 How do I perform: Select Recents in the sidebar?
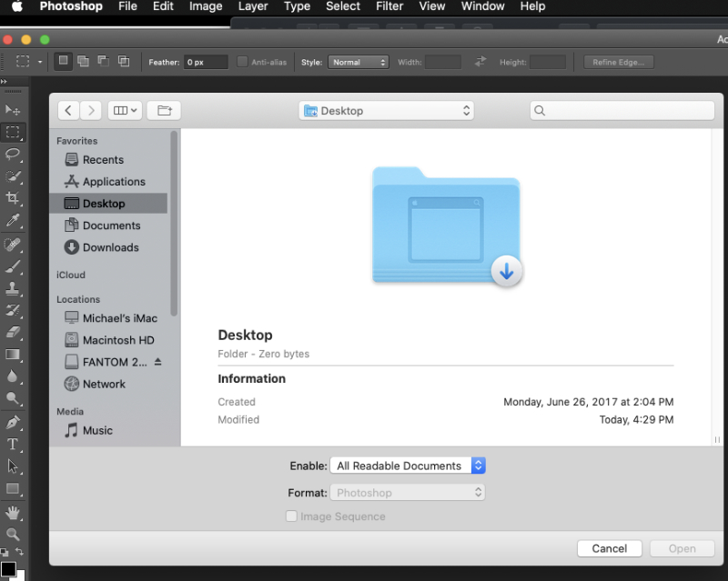click(x=109, y=160)
